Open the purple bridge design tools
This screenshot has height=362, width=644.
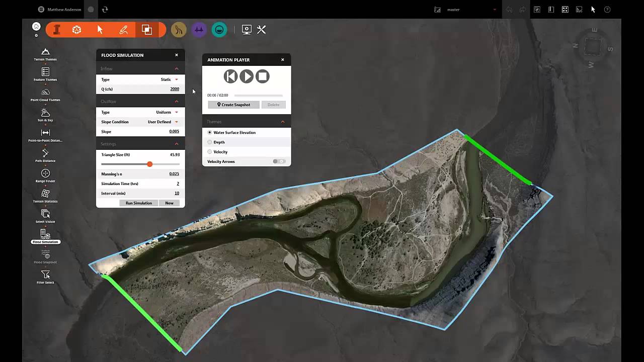[199, 30]
